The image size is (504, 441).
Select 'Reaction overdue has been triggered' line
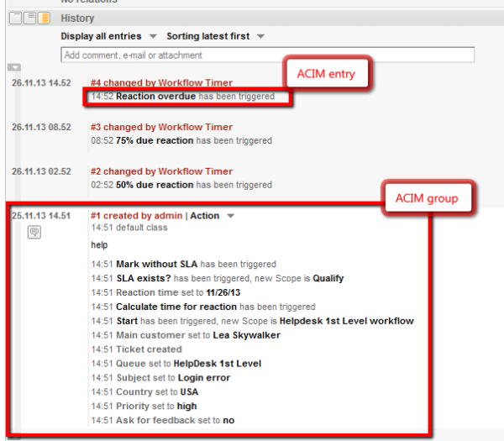tap(182, 97)
